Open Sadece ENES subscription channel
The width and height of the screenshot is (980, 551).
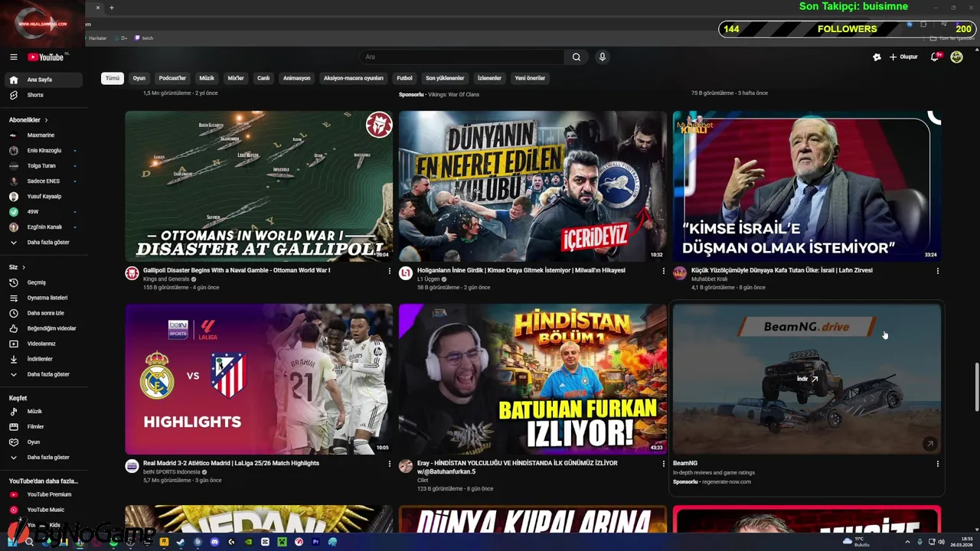pyautogui.click(x=44, y=181)
